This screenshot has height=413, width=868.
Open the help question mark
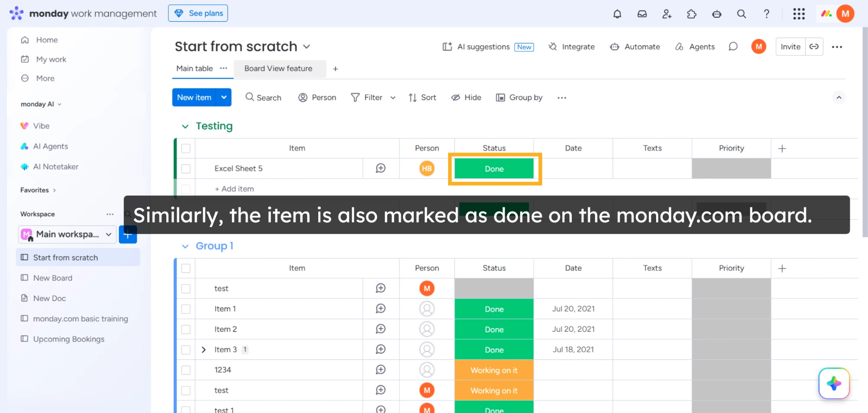point(767,14)
